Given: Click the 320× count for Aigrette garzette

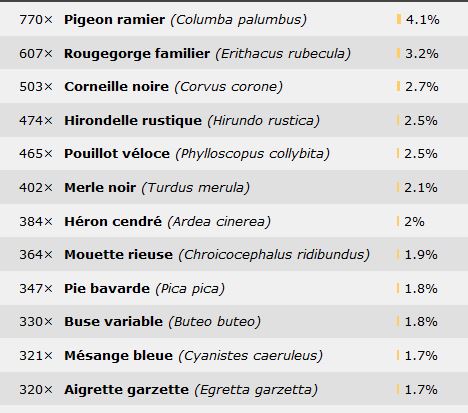Looking at the screenshot, I should [x=36, y=389].
